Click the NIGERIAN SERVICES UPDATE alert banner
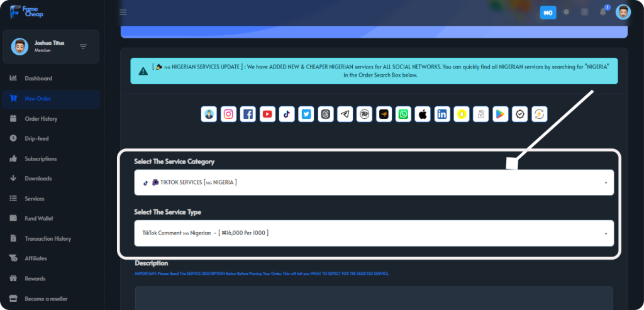This screenshot has height=310, width=644. [x=374, y=71]
